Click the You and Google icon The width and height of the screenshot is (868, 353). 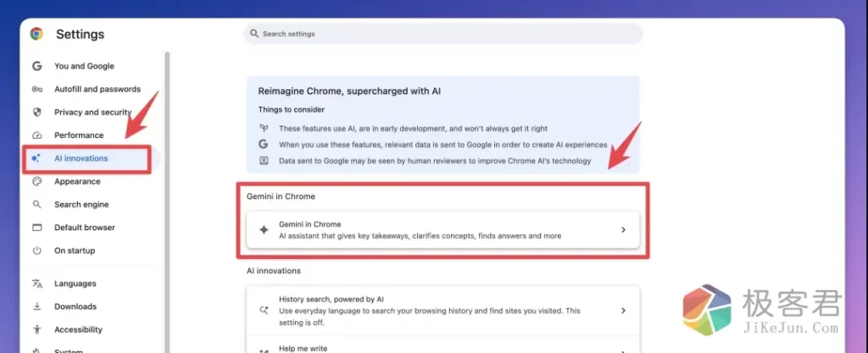tap(36, 66)
